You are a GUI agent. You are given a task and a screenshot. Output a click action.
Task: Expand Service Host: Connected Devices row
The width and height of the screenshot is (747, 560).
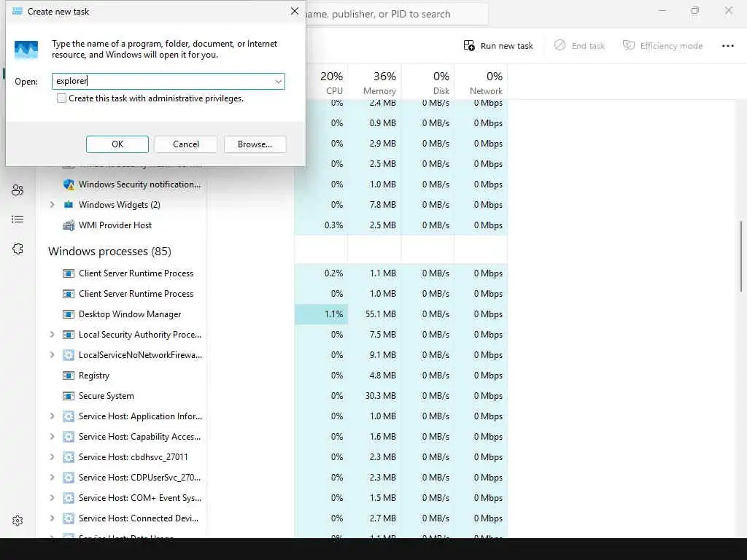52,518
